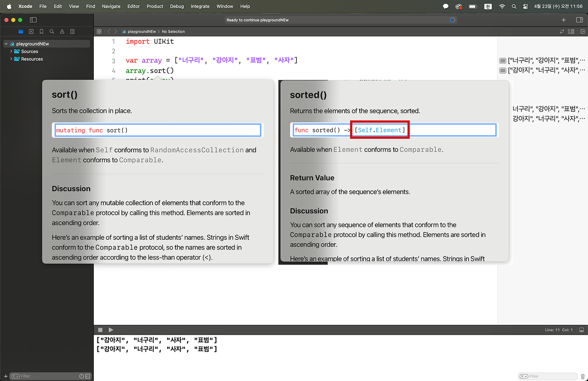Run the playground with the play button

pyautogui.click(x=111, y=330)
